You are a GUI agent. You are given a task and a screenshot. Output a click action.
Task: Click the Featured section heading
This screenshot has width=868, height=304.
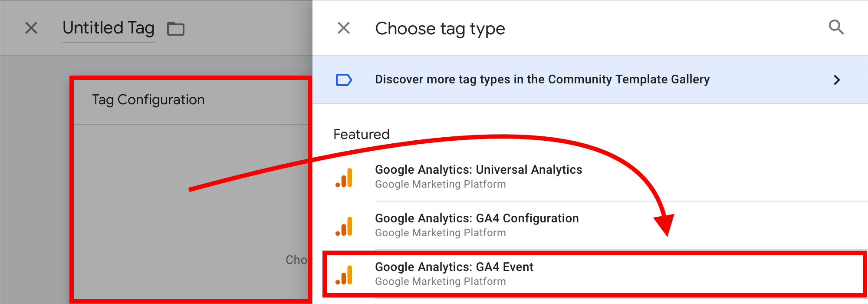click(361, 134)
